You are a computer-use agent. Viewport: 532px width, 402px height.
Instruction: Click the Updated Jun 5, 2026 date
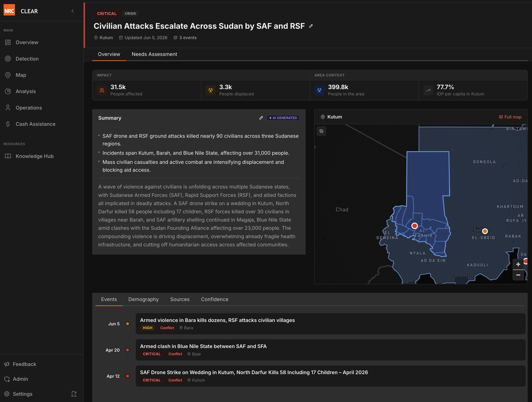[143, 38]
